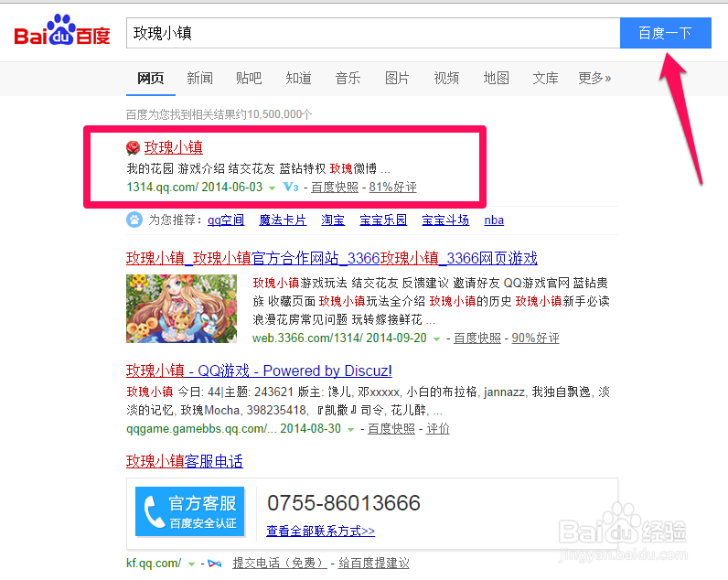Switch to the 图片 tab
This screenshot has width=728, height=580.
pos(398,78)
